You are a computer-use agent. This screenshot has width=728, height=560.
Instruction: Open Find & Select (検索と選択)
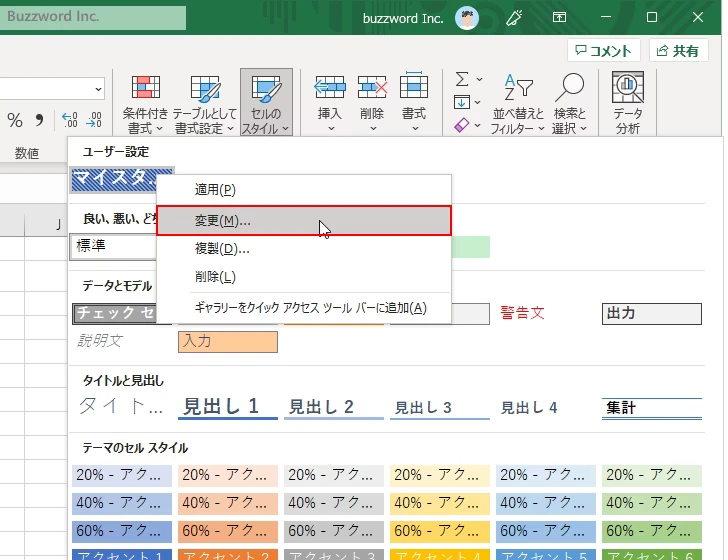click(569, 103)
